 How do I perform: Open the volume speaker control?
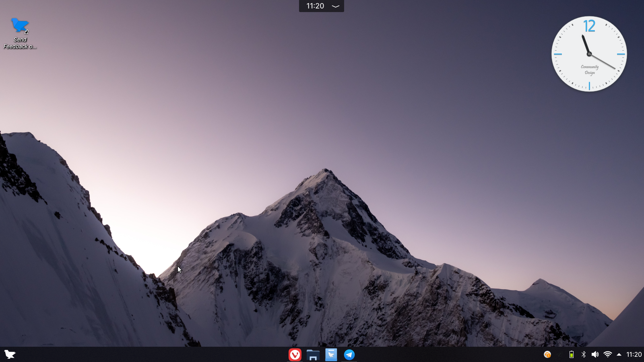pyautogui.click(x=595, y=354)
